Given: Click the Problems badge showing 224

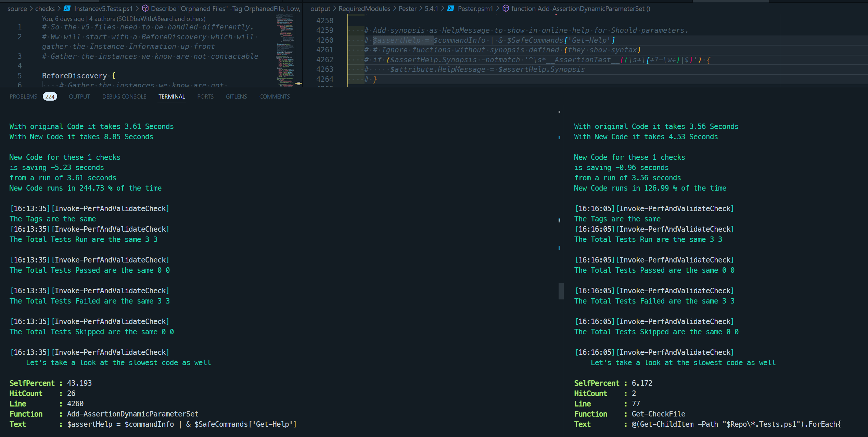Looking at the screenshot, I should point(50,97).
